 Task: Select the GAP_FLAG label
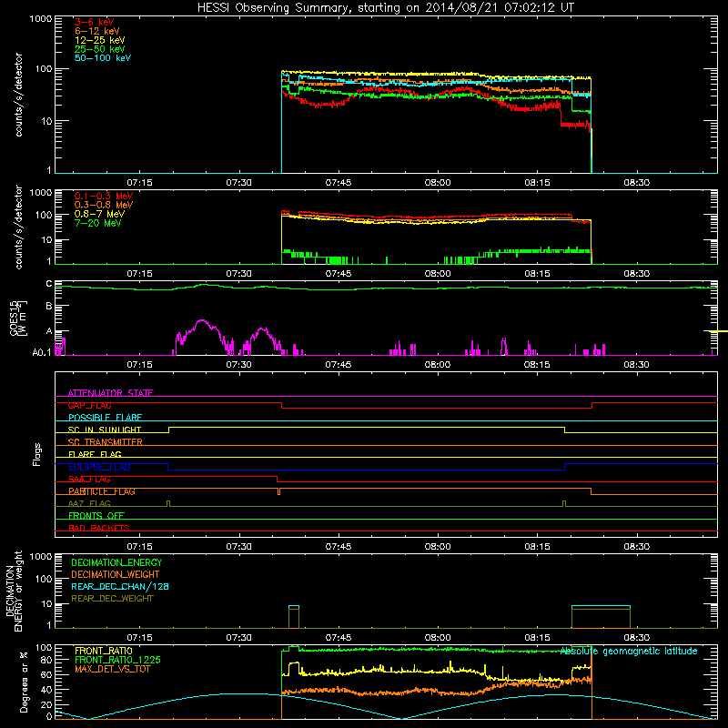pos(89,405)
